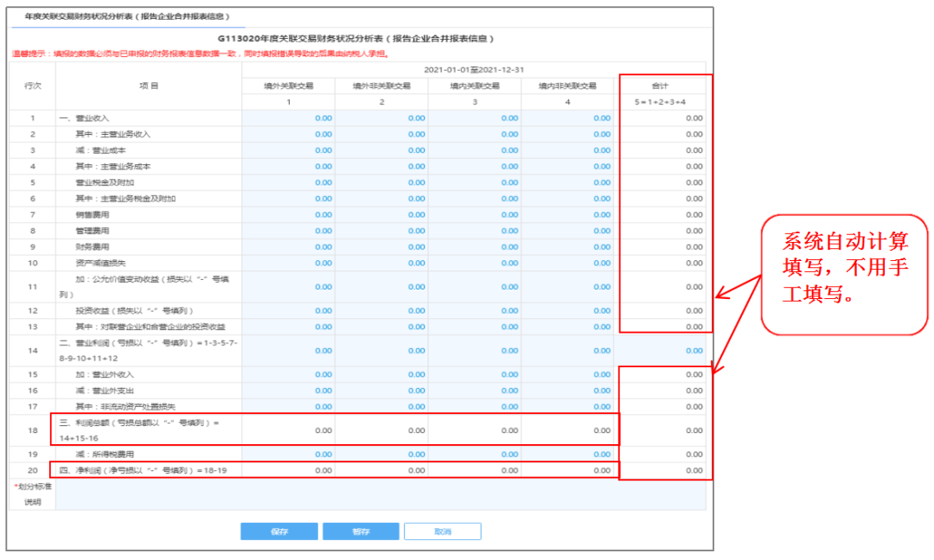Image resolution: width=934 pixels, height=560 pixels.
Task: Edit 主营业务成本 境外关联交易 cell
Action: pos(288,166)
